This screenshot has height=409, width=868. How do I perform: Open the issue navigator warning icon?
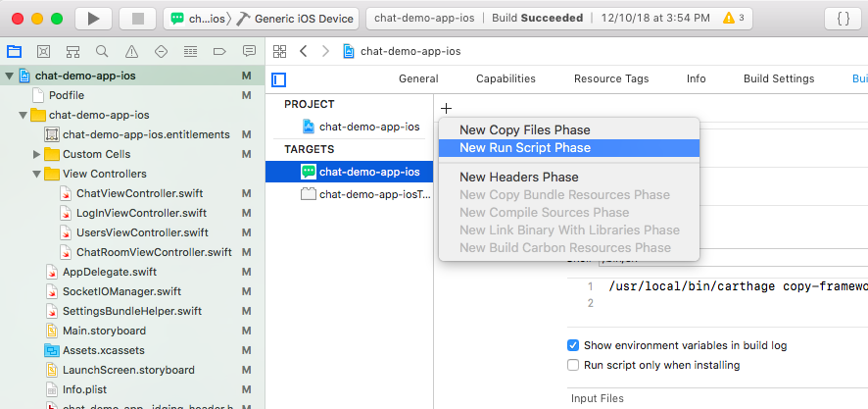coord(131,52)
